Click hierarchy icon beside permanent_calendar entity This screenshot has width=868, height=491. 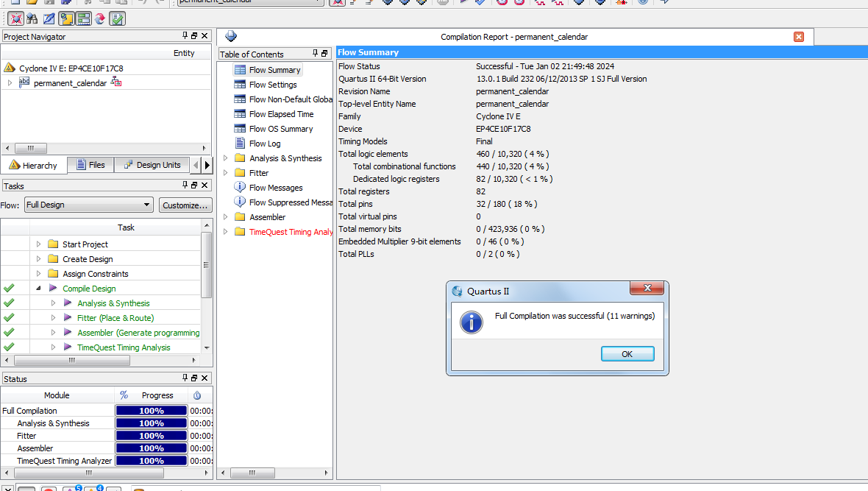click(x=115, y=82)
